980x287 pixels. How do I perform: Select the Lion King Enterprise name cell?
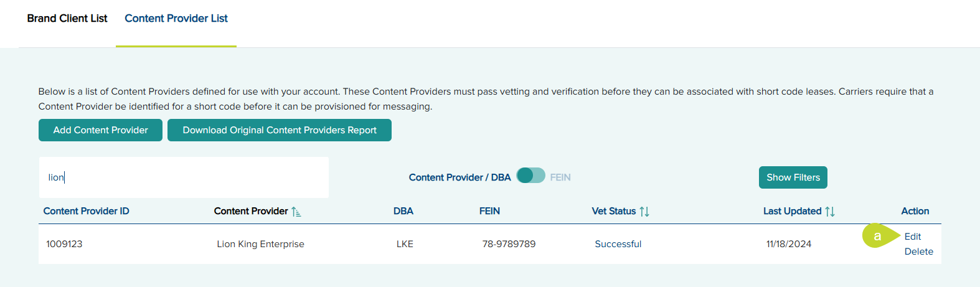tap(260, 244)
